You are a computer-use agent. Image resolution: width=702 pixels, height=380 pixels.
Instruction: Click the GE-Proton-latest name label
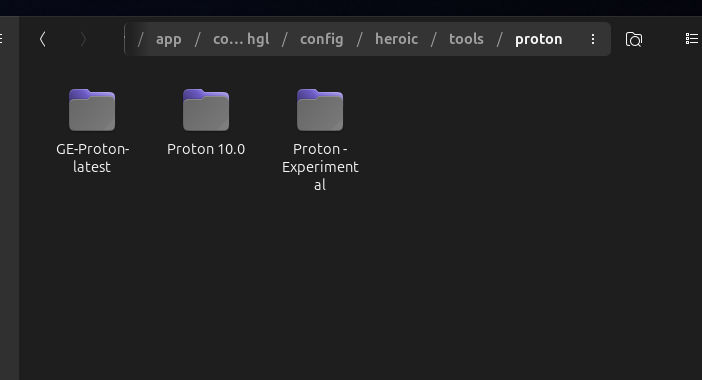[92, 158]
